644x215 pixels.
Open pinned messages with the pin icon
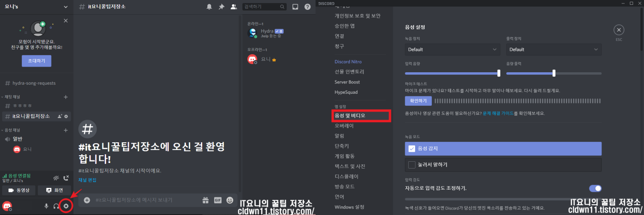coord(222,6)
